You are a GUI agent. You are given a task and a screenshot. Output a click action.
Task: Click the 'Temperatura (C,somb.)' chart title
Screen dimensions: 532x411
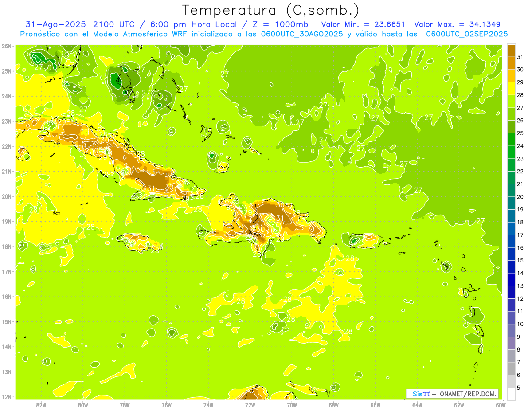270,10
